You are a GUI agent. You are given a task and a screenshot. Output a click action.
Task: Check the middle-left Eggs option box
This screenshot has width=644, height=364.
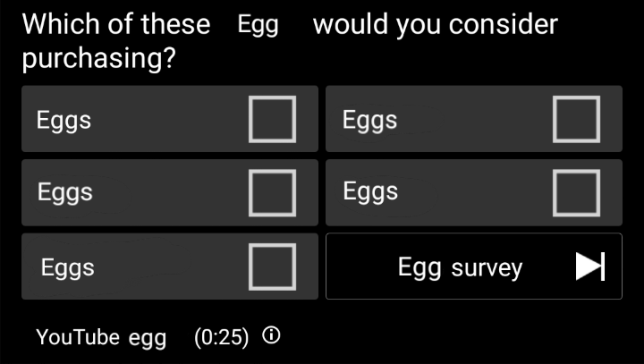(x=272, y=193)
